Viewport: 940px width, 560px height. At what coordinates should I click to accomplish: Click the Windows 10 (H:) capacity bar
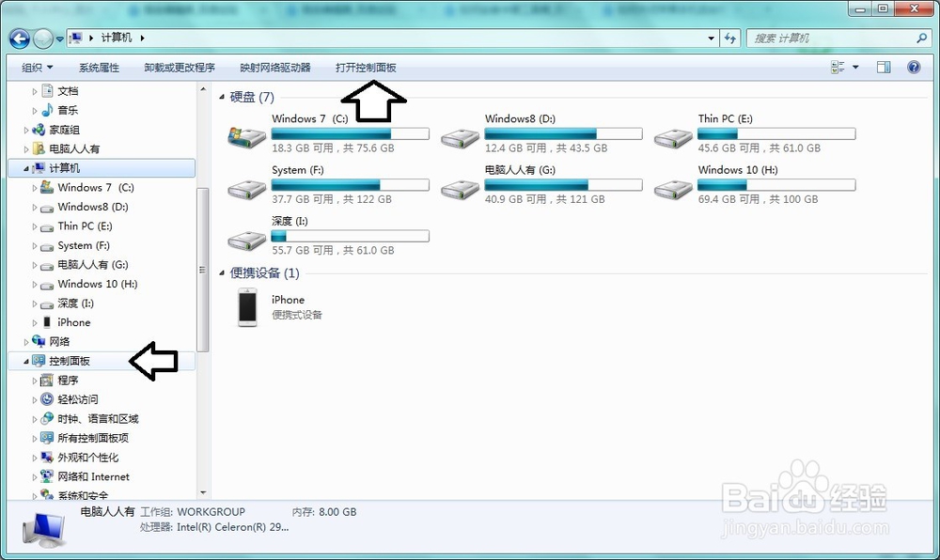point(776,185)
